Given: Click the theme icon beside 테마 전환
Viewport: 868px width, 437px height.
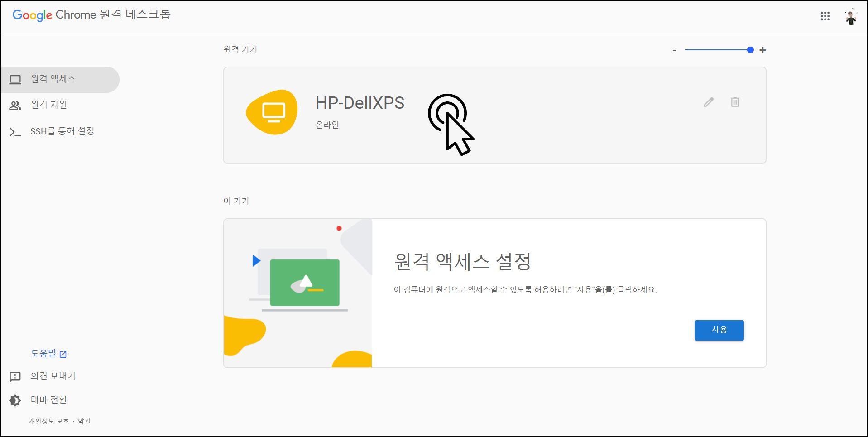Looking at the screenshot, I should [15, 400].
